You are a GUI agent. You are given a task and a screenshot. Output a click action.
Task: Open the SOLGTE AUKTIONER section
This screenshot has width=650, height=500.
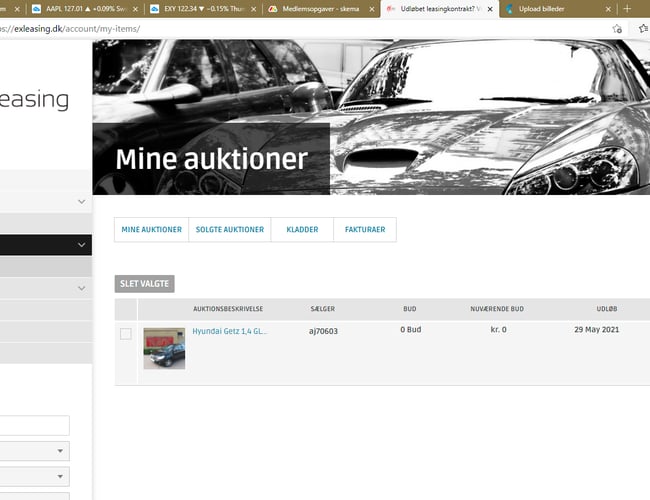[x=230, y=229]
